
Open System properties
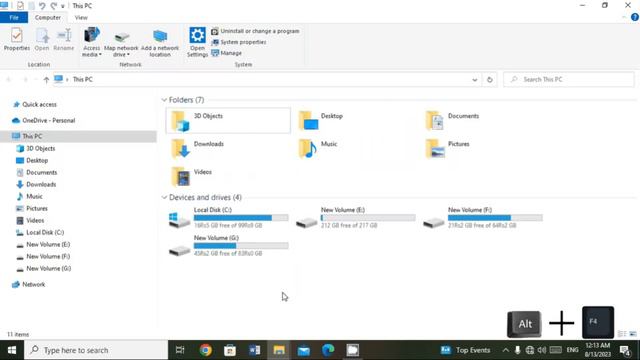[239, 42]
